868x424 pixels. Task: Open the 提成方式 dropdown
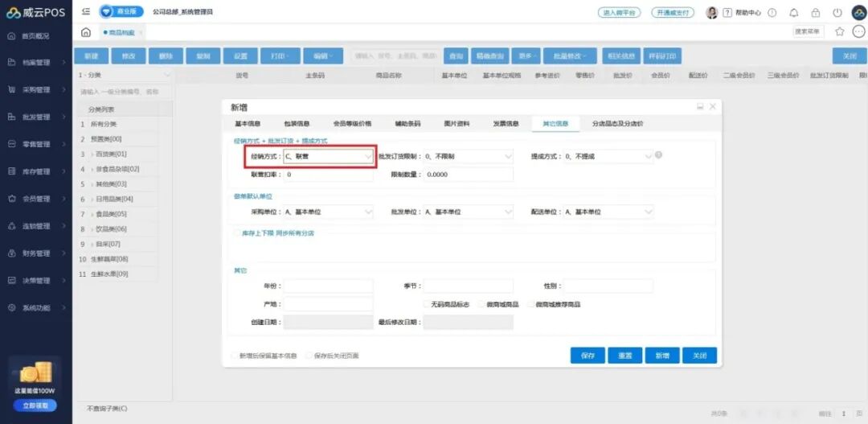tap(608, 157)
